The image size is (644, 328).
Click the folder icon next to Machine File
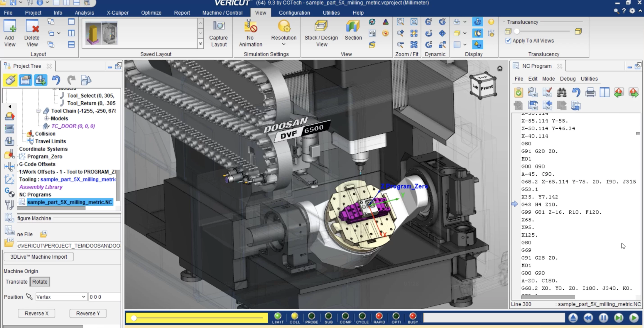coord(44,234)
